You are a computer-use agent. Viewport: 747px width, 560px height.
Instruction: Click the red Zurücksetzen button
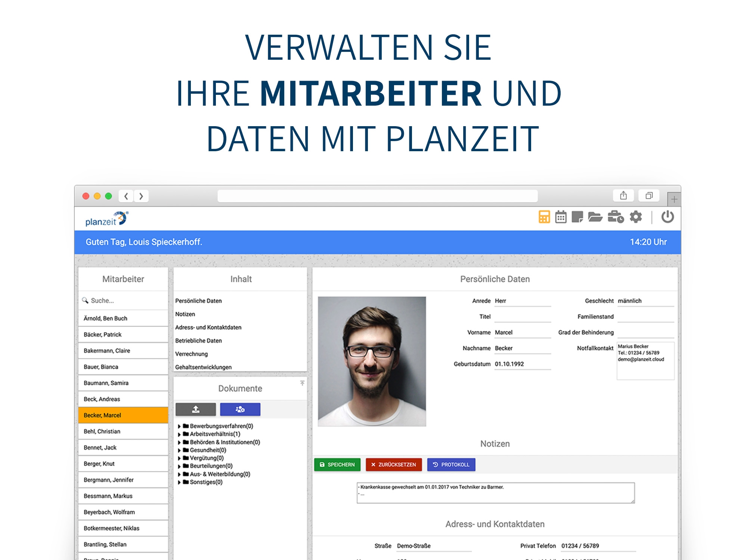[x=394, y=465]
